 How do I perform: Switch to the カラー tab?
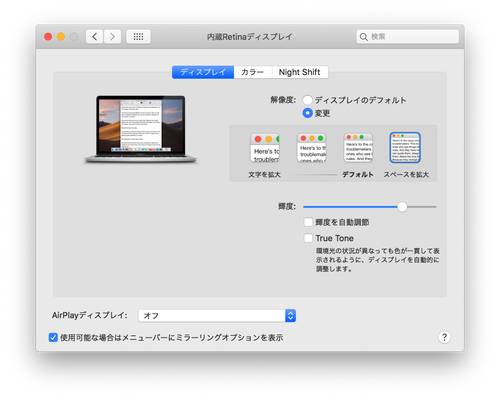253,72
